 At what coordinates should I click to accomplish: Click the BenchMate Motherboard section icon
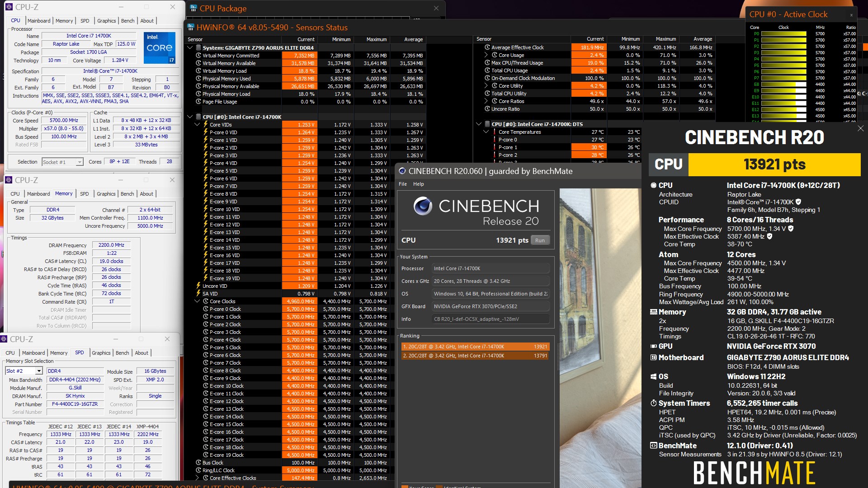[x=653, y=357]
